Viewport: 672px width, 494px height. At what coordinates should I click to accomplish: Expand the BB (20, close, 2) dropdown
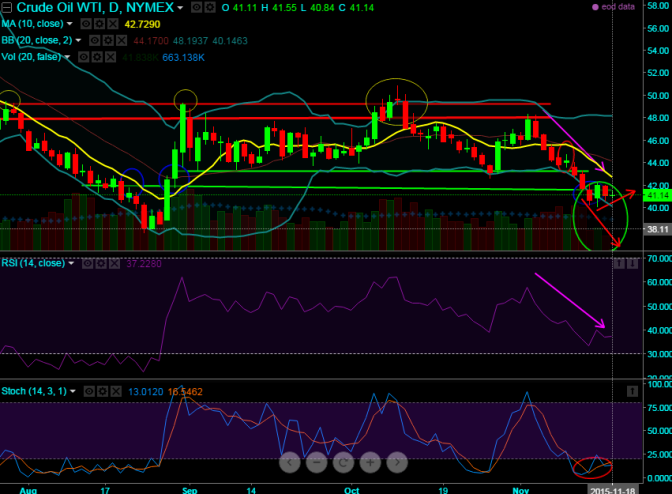(78, 41)
